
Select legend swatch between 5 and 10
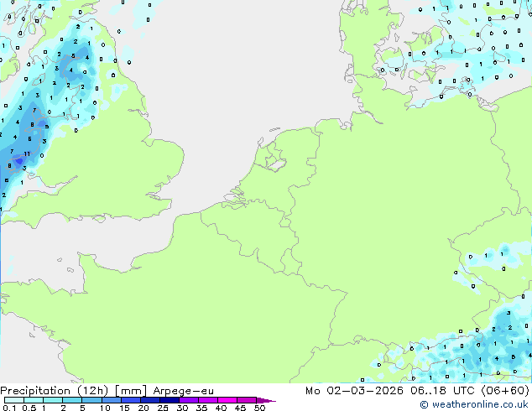click(91, 400)
